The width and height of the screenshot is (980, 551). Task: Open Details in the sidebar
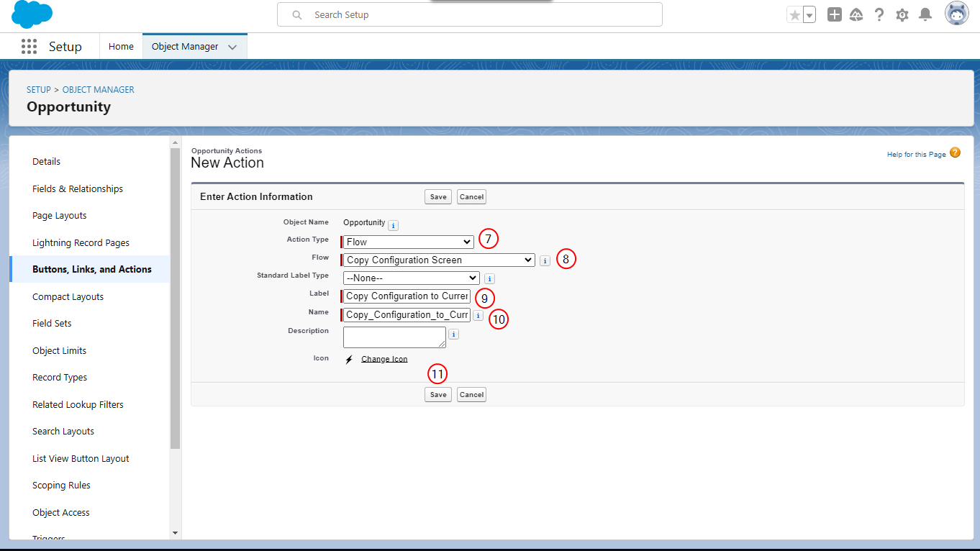click(x=46, y=162)
